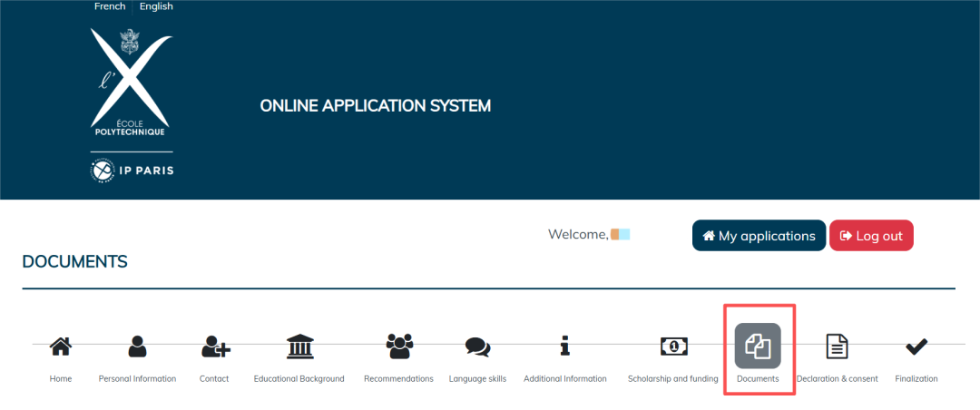Go to Finalization checkmark icon

pyautogui.click(x=916, y=346)
